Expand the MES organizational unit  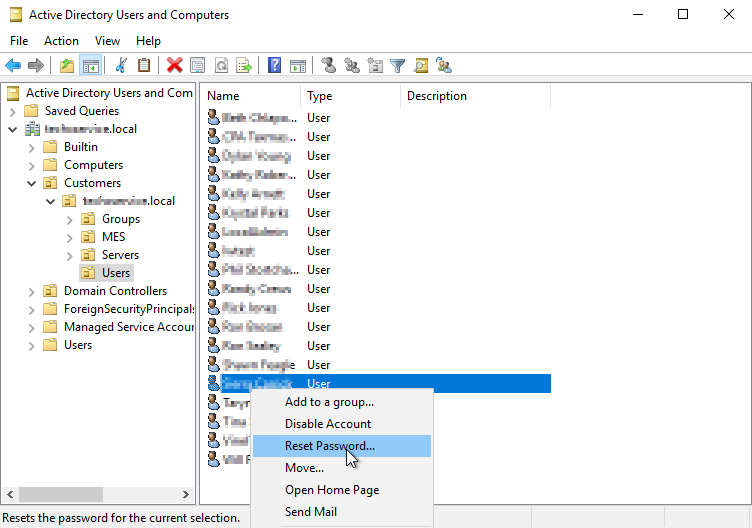(x=70, y=238)
